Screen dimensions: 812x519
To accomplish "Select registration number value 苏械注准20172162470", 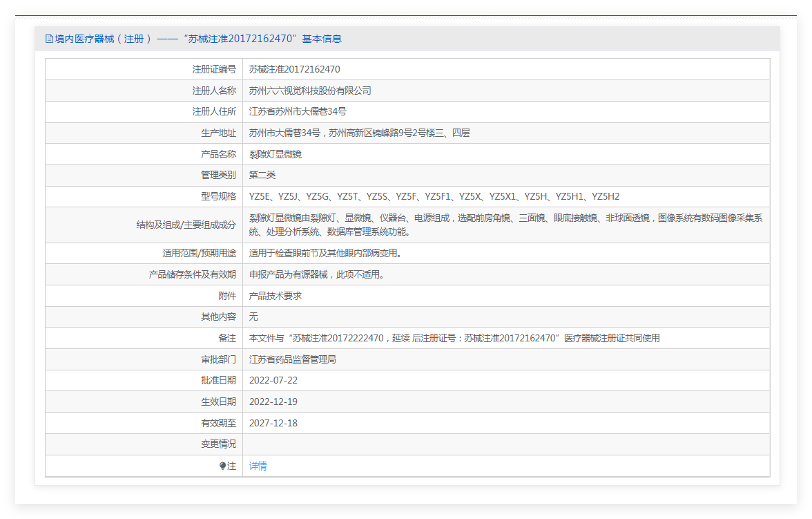I will (x=294, y=69).
